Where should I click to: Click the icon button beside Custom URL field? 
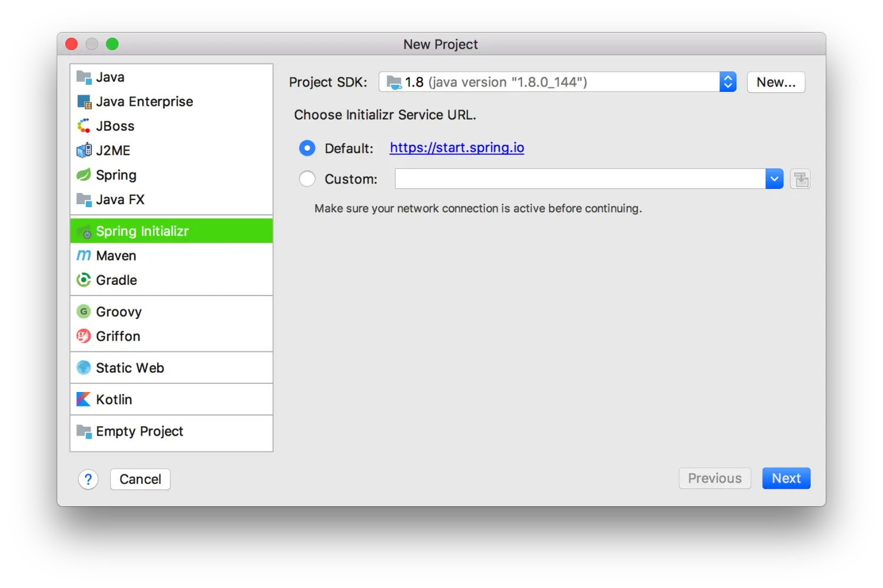click(x=801, y=179)
